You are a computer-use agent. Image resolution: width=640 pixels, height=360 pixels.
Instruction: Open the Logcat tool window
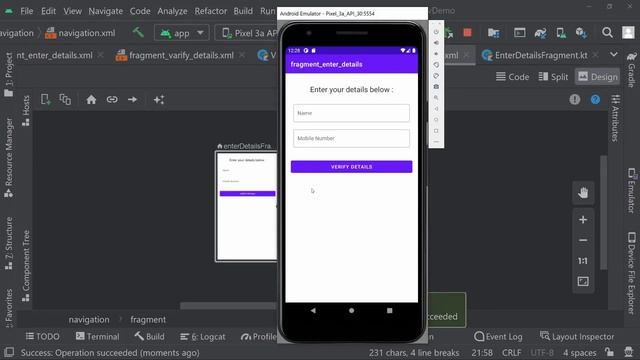click(203, 336)
